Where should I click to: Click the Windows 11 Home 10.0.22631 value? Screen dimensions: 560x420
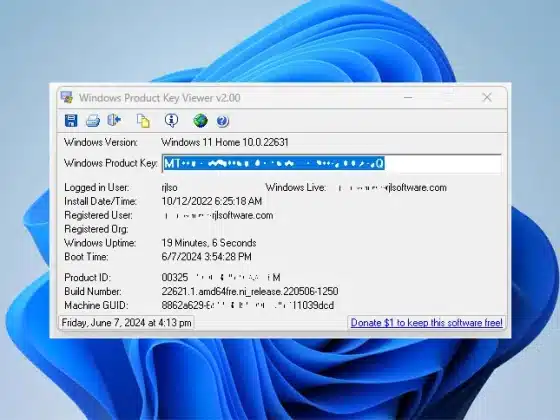[x=225, y=142]
